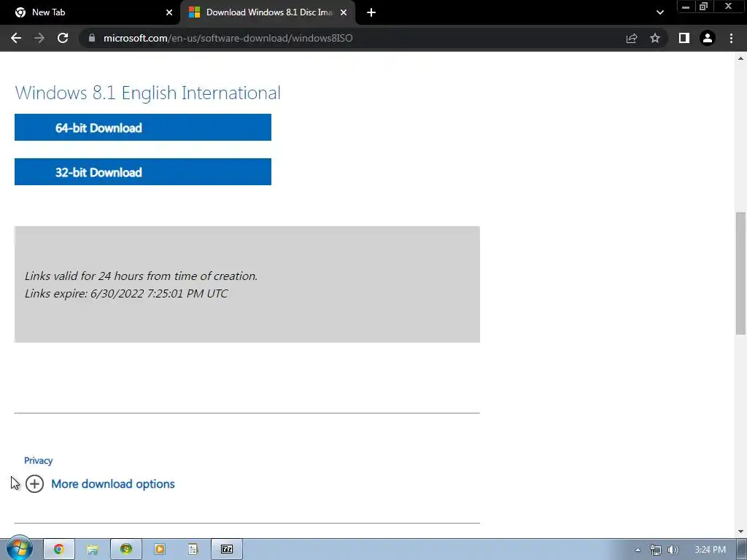Image resolution: width=747 pixels, height=560 pixels.
Task: Expand the tab search chevron dropdown
Action: point(659,12)
